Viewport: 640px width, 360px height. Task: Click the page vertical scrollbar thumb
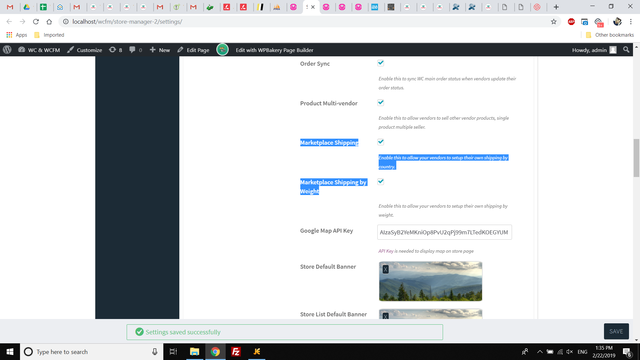pyautogui.click(x=636, y=158)
